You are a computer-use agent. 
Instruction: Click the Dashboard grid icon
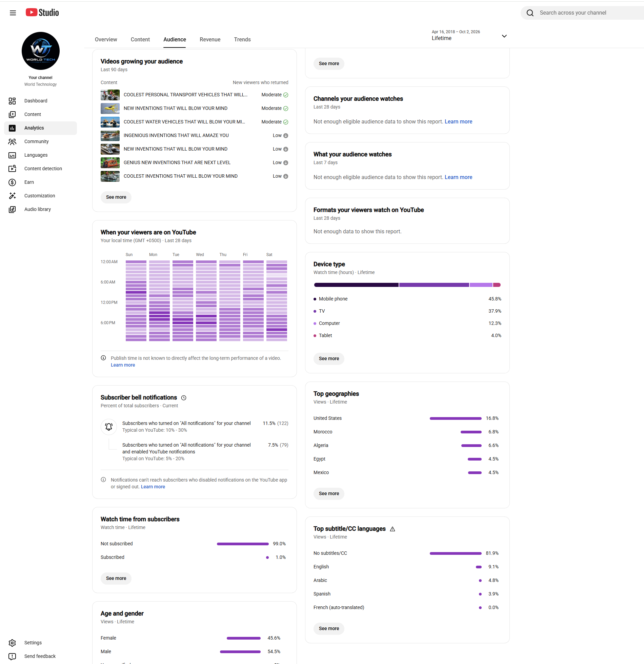tap(12, 101)
